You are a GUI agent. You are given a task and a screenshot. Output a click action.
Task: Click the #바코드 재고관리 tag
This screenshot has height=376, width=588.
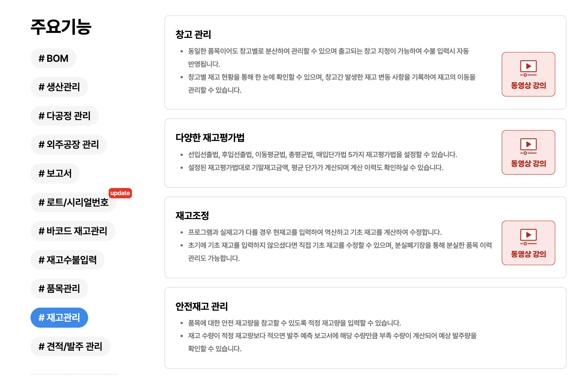click(73, 231)
